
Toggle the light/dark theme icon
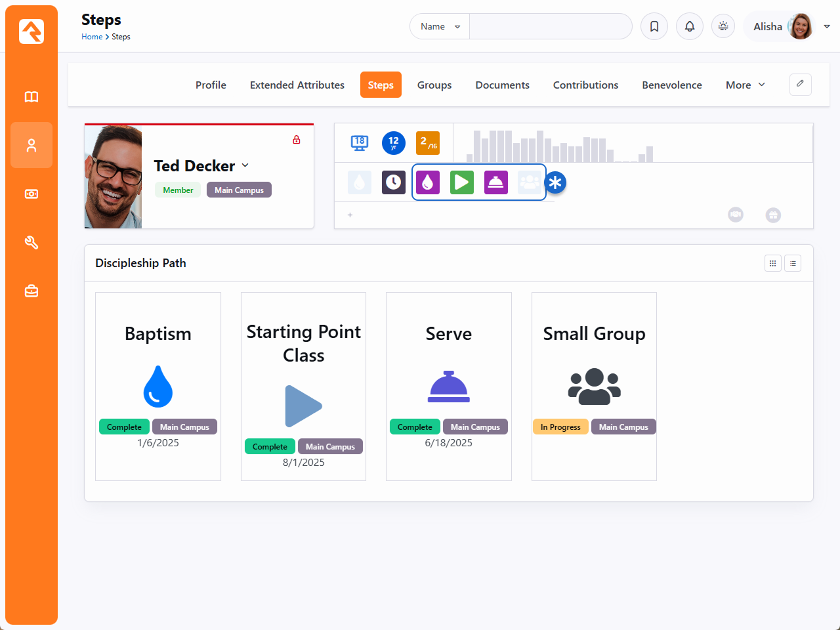click(x=723, y=26)
